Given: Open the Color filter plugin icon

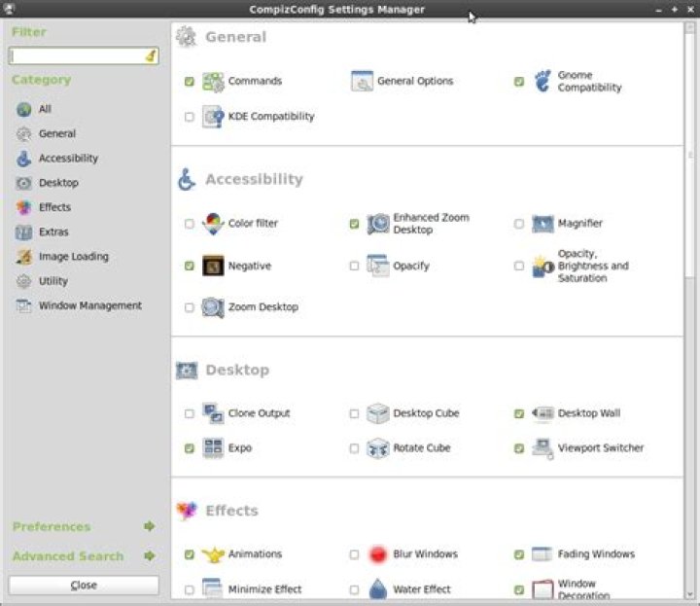Looking at the screenshot, I should pyautogui.click(x=213, y=224).
